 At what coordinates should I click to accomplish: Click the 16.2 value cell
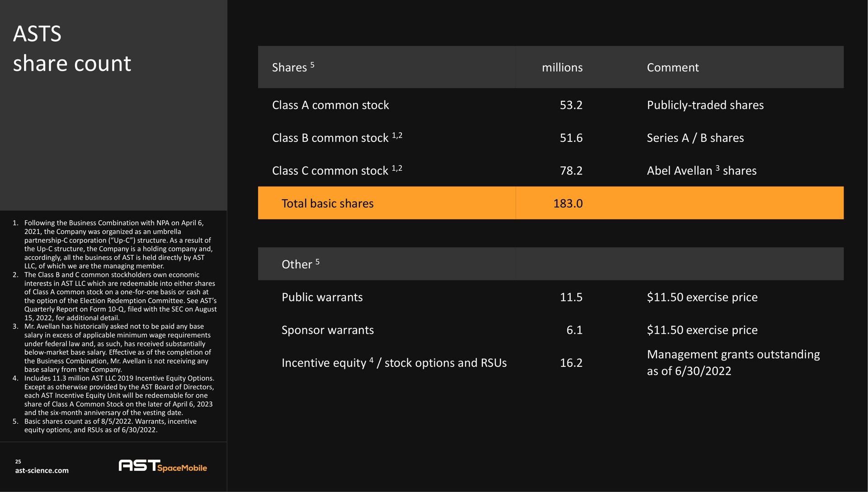coord(571,363)
